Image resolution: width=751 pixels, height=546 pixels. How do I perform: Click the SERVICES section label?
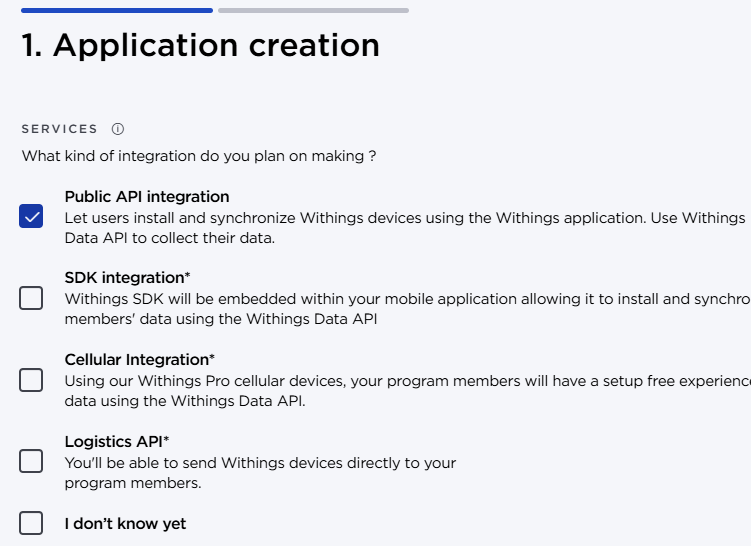60,129
